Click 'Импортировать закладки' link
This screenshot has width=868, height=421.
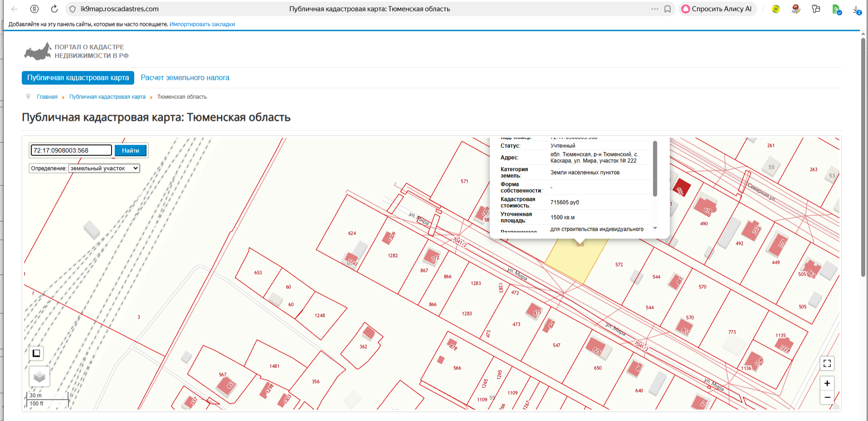202,24
